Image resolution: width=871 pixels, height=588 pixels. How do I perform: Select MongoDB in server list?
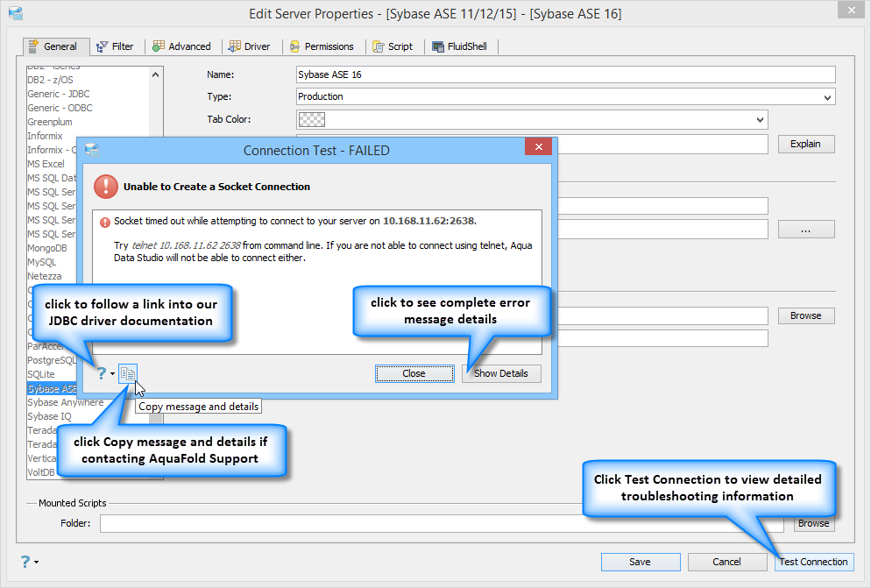pos(47,248)
